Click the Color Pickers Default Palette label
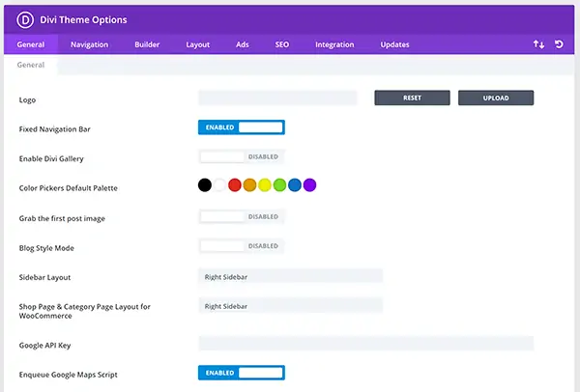The width and height of the screenshot is (580, 392). tap(68, 188)
